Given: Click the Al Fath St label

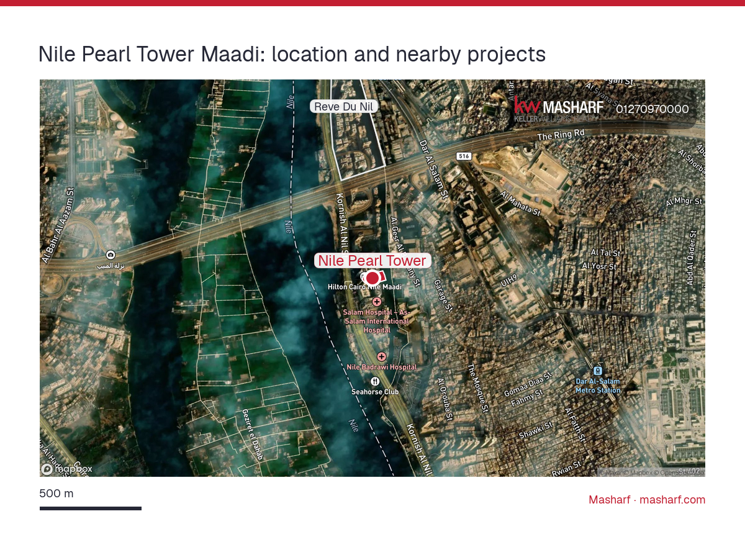Looking at the screenshot, I should 576,424.
